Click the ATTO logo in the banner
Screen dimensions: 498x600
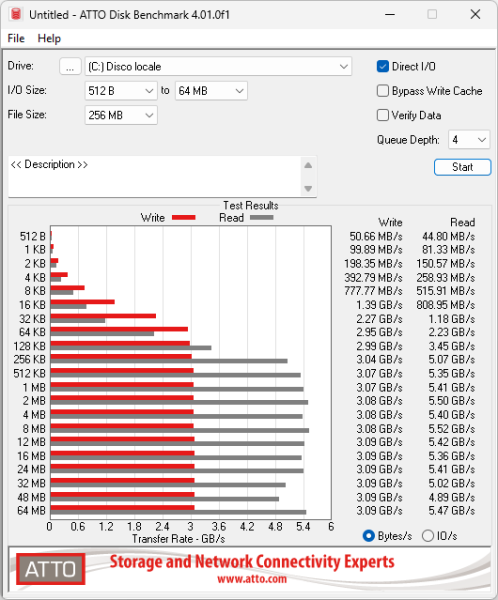click(x=51, y=569)
